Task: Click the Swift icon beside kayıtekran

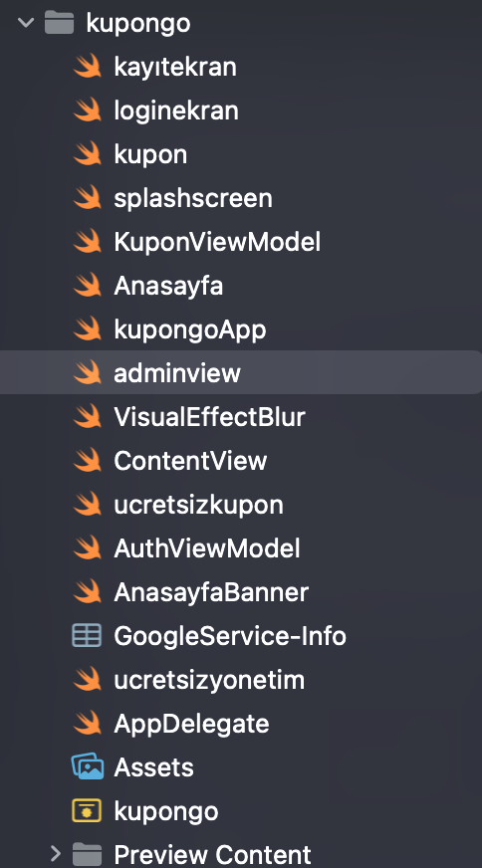Action: (x=87, y=67)
